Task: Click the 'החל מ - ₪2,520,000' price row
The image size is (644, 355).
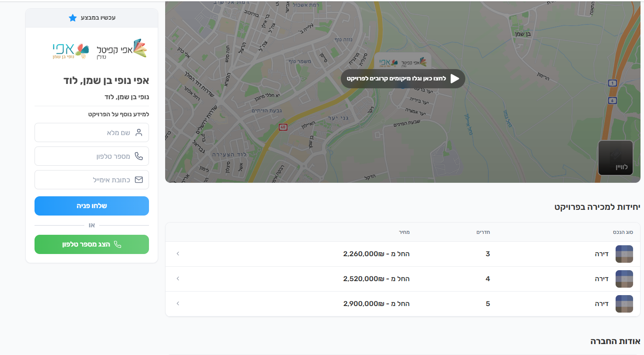Action: (x=376, y=279)
